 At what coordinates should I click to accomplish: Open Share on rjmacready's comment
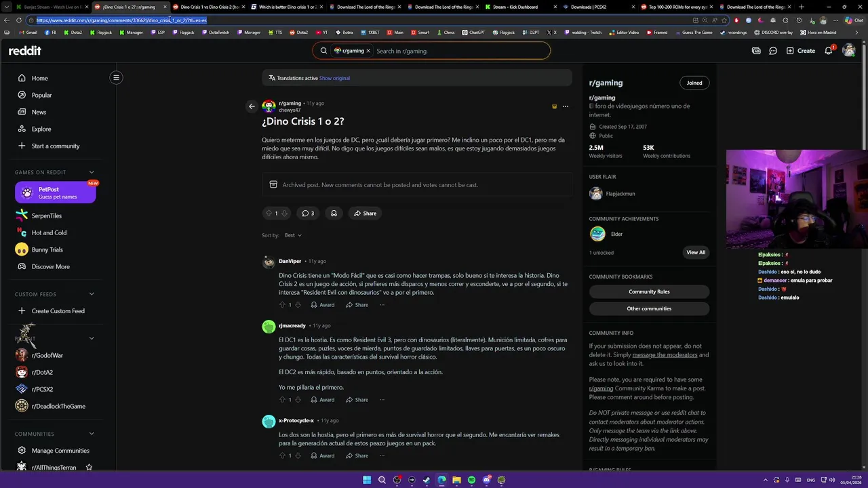(x=357, y=400)
